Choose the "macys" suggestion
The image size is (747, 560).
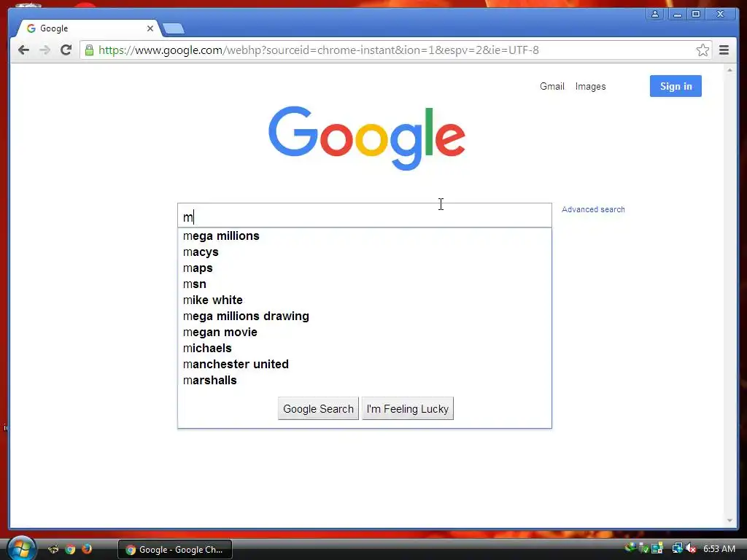pyautogui.click(x=365, y=252)
